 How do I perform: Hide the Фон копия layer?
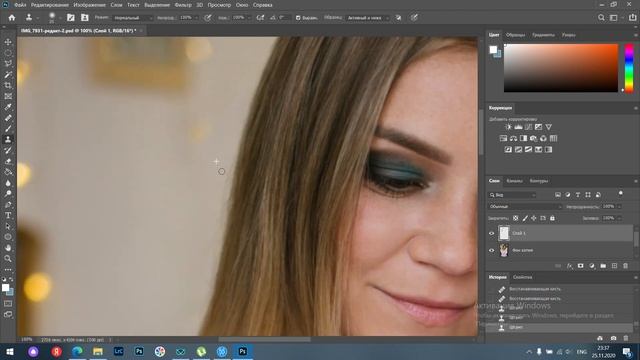(491, 251)
